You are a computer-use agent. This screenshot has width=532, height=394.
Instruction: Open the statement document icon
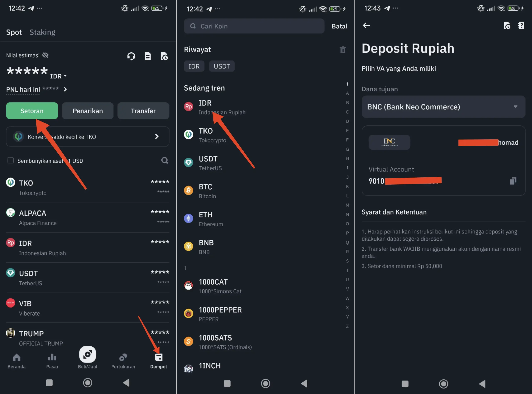[148, 56]
